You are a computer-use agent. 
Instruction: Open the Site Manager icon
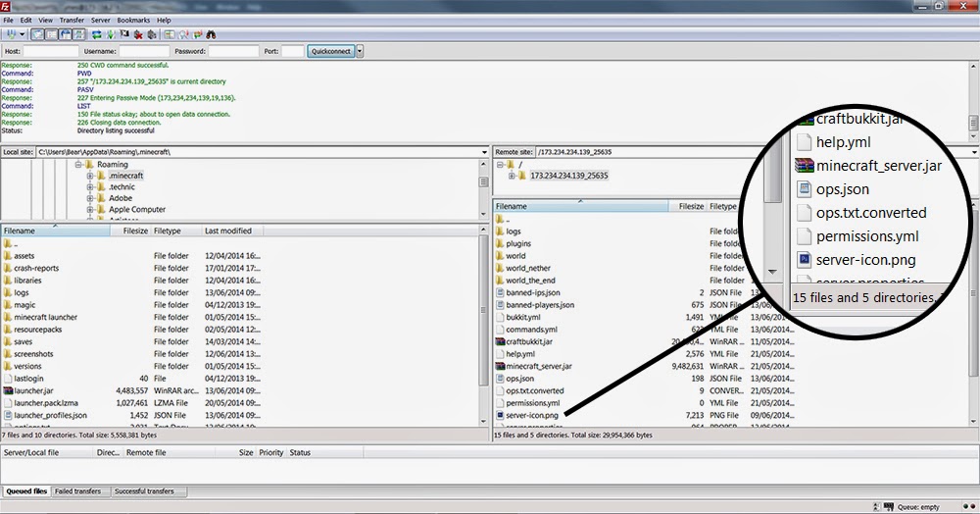tap(11, 35)
